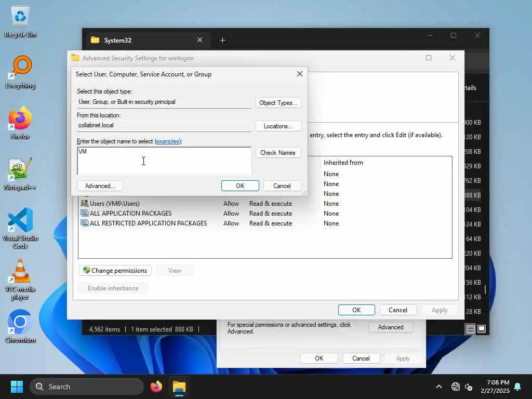532x399 pixels.
Task: Click the muted volume tray icon
Action: click(469, 387)
